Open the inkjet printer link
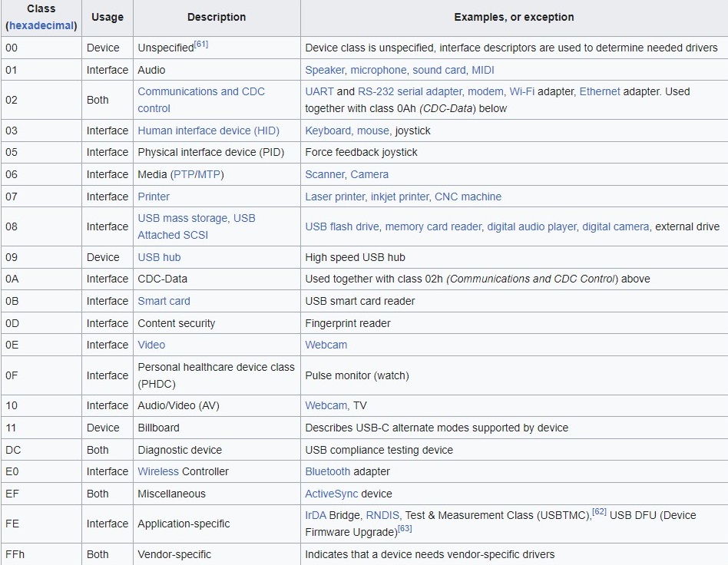 [400, 197]
